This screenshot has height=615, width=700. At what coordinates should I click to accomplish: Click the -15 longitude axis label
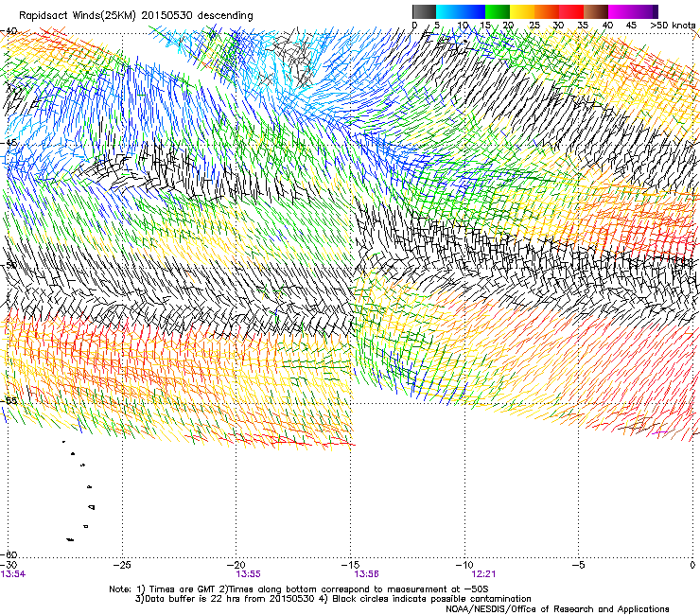(350, 565)
